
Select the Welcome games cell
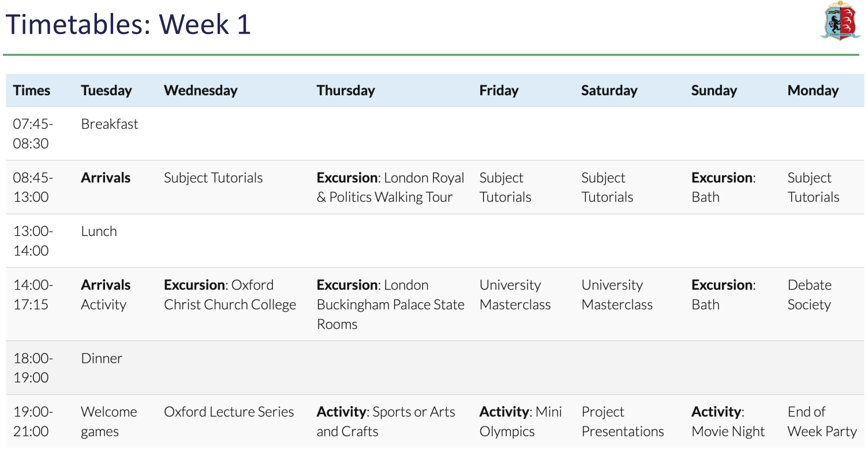pos(109,422)
